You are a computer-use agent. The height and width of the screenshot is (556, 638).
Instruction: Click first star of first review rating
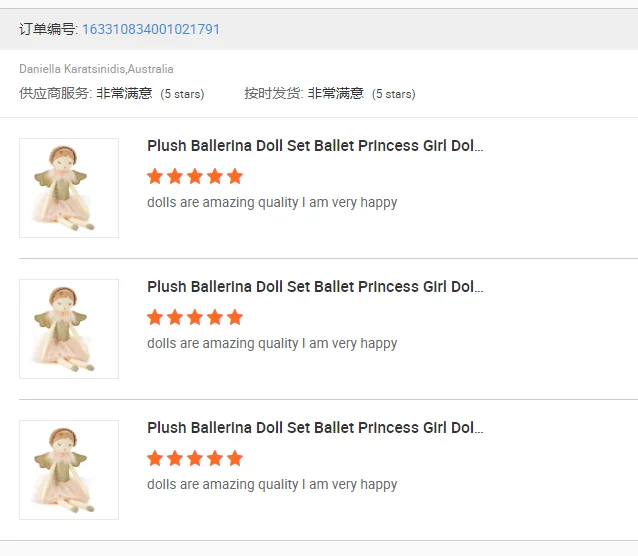point(155,177)
